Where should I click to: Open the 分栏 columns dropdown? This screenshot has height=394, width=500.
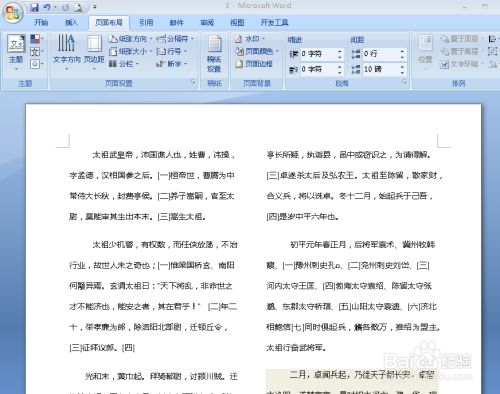124,64
